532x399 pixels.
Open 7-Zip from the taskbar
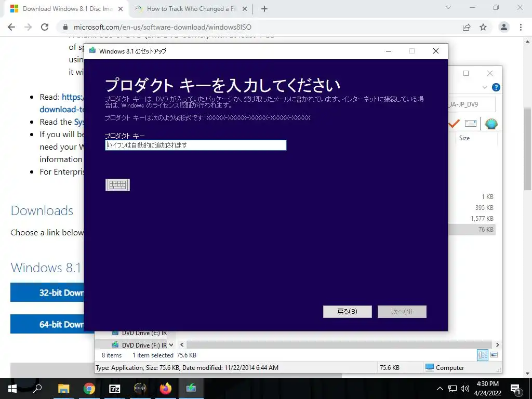click(x=114, y=389)
